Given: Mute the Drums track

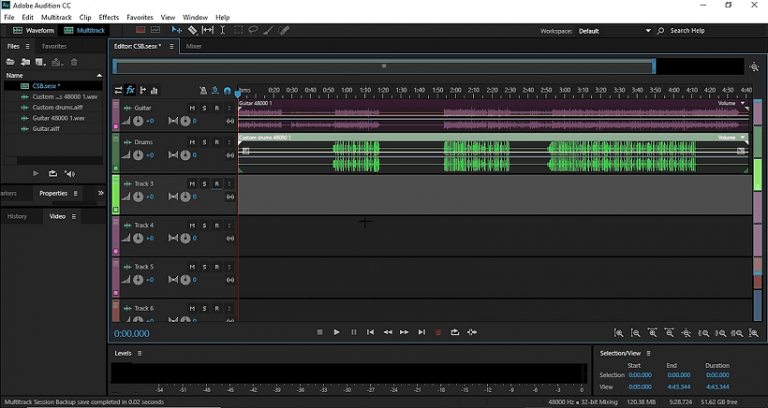Looking at the screenshot, I should tap(192, 143).
